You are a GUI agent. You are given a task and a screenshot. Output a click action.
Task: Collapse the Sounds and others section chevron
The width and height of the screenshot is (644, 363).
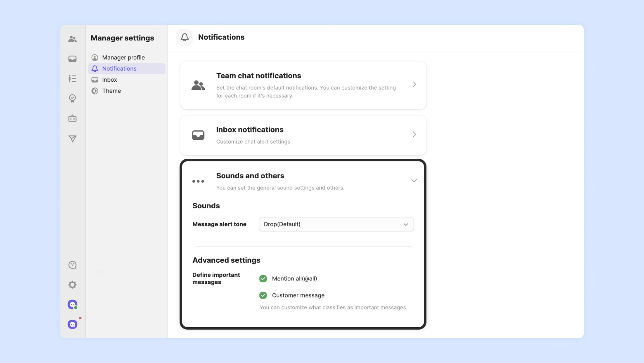[414, 181]
